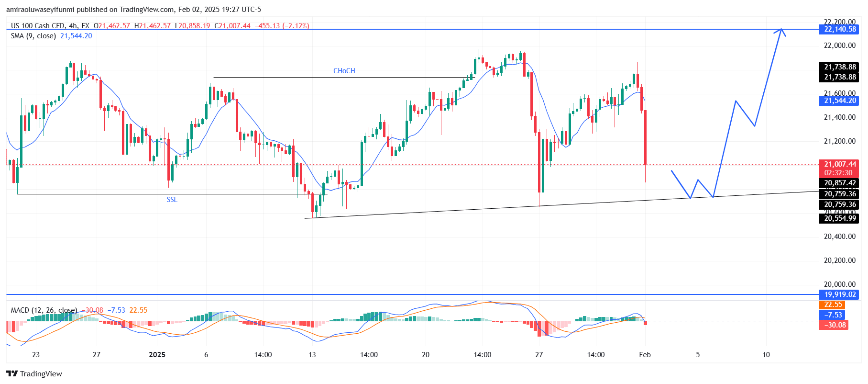Click the 21,200.00 price axis tick
Image resolution: width=868 pixels, height=384 pixels.
[x=840, y=141]
